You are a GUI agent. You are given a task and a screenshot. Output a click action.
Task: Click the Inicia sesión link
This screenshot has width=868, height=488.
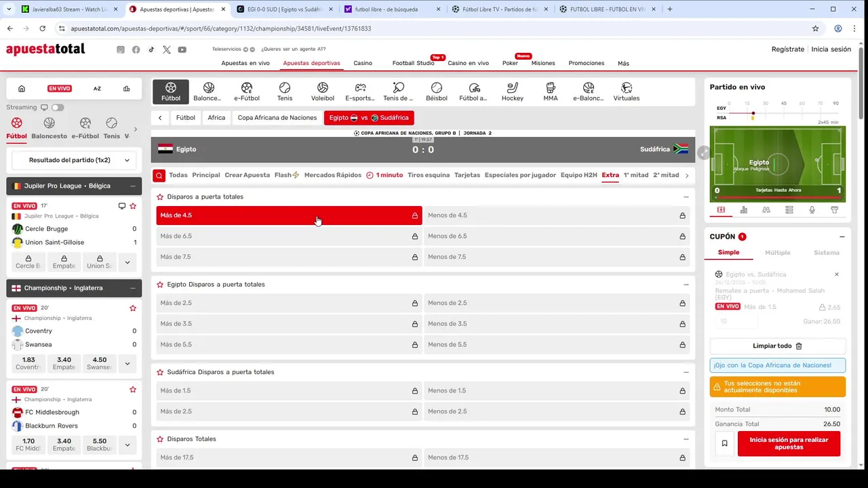831,49
